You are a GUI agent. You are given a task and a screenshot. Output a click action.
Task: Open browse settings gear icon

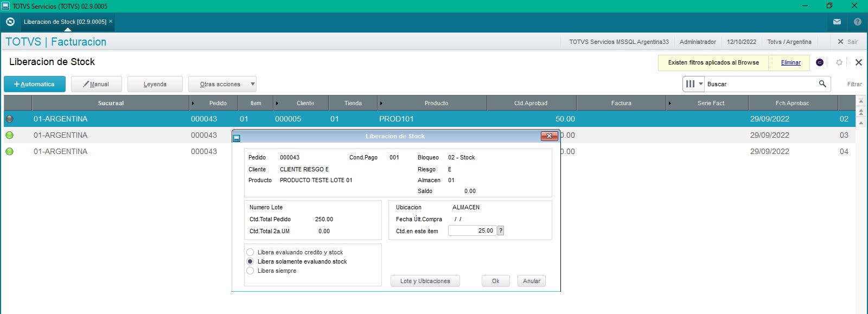point(839,62)
